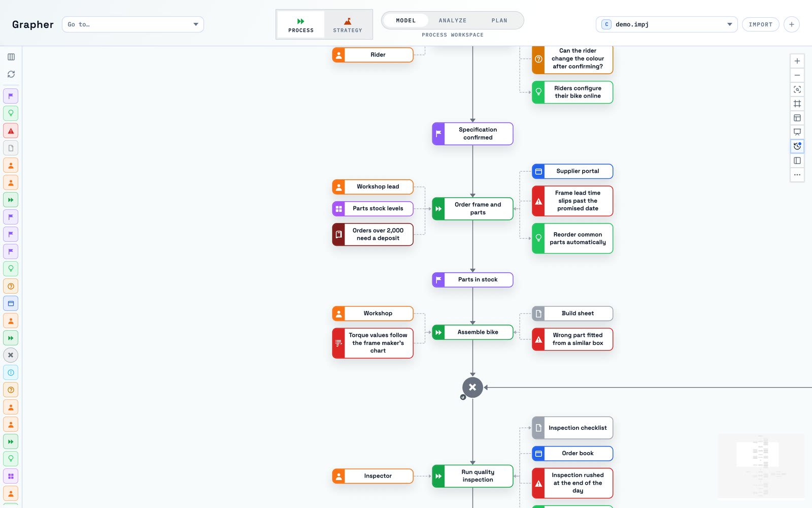Image resolution: width=812 pixels, height=508 pixels.
Task: Click the refresh arrows icon in left sidebar
Action: [x=11, y=74]
